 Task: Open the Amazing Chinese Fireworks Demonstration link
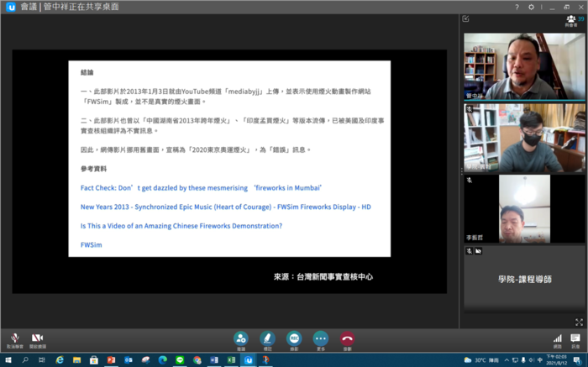coord(181,226)
